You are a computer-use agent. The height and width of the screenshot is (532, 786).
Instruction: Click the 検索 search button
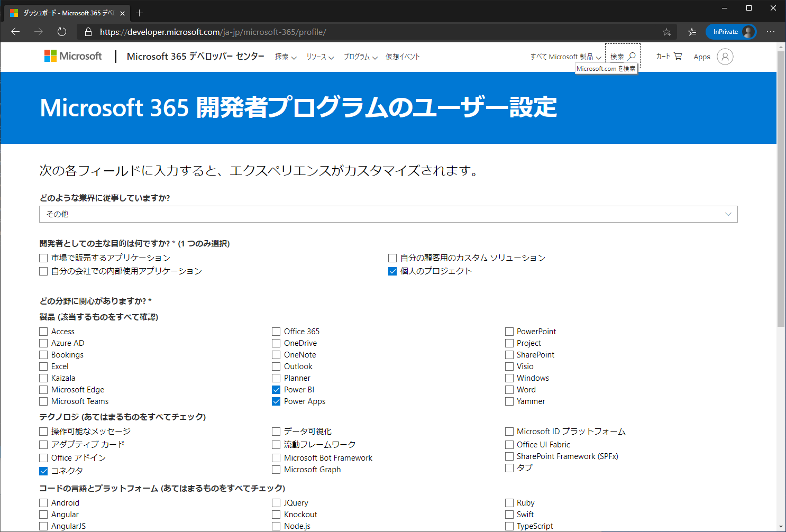point(623,57)
